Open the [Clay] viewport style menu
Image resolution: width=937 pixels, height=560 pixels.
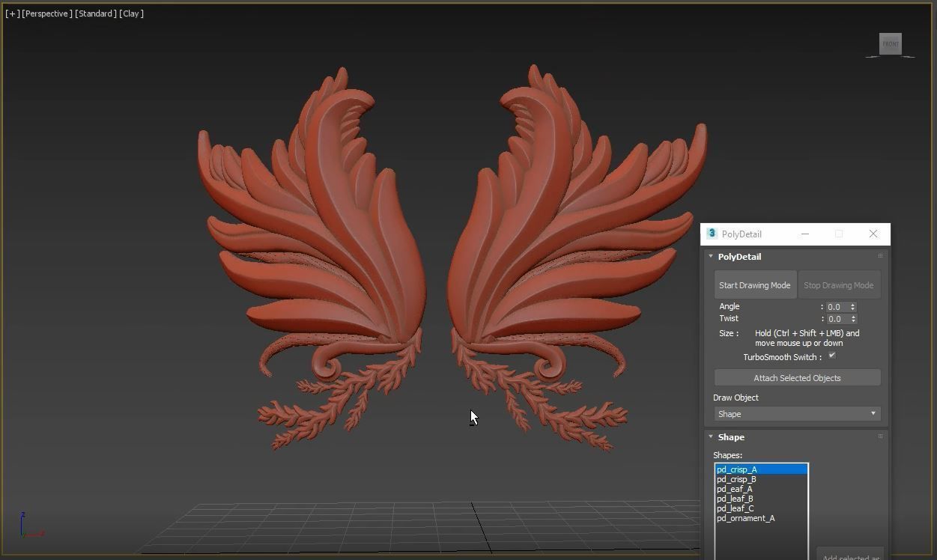[x=131, y=13]
